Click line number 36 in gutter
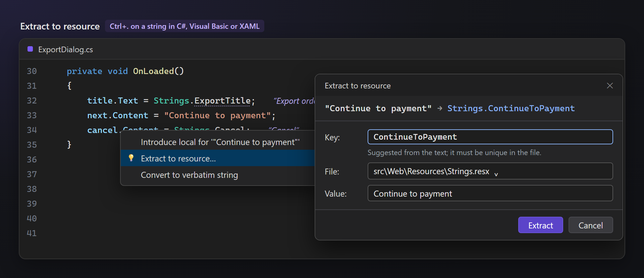Viewport: 644px width, 278px height. point(32,160)
